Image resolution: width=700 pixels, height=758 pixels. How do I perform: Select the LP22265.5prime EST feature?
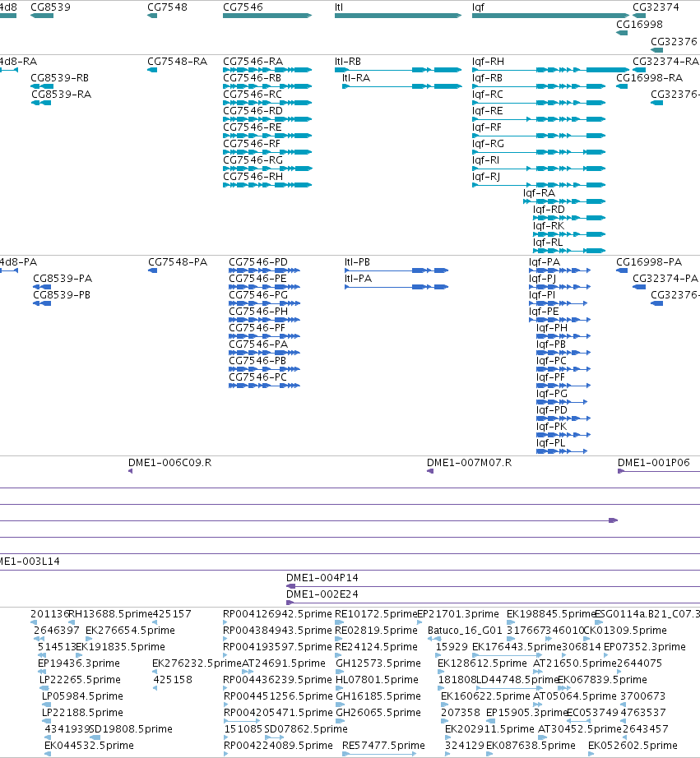click(44, 688)
